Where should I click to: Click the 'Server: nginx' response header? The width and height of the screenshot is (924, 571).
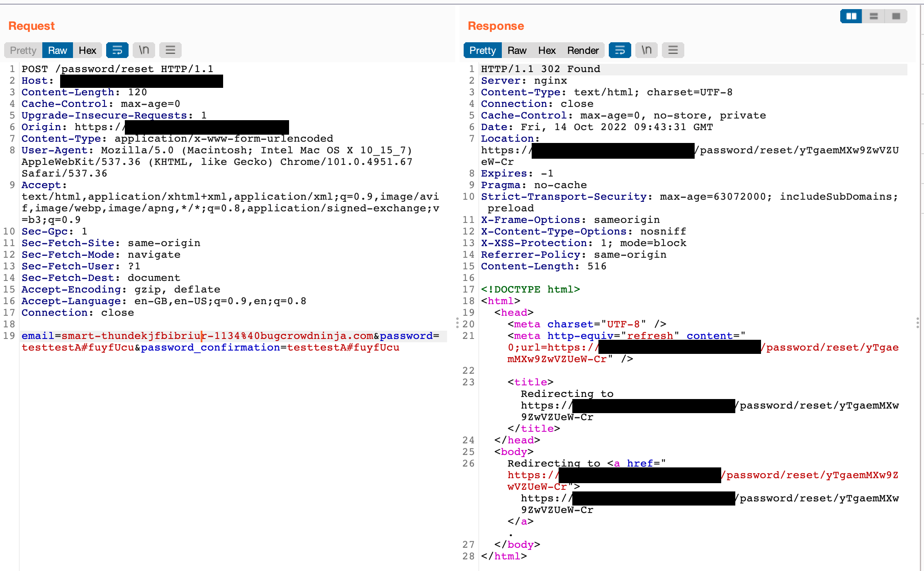coord(524,80)
